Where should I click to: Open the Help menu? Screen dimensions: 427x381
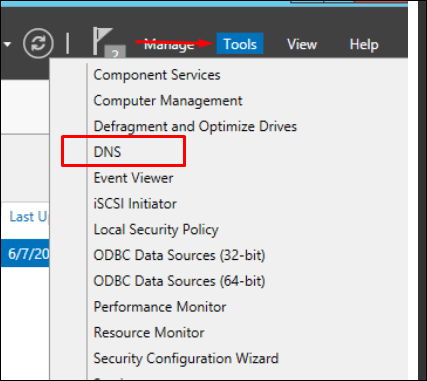(x=364, y=44)
